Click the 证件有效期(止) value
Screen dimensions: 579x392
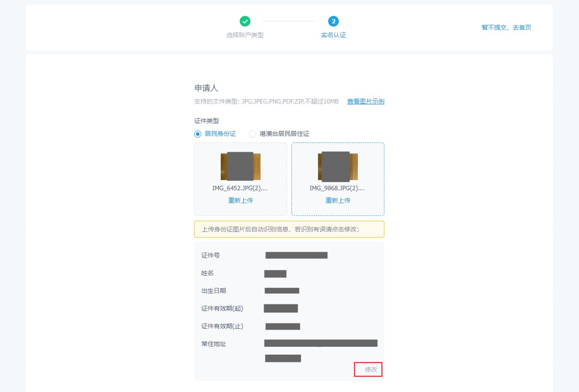pos(283,327)
